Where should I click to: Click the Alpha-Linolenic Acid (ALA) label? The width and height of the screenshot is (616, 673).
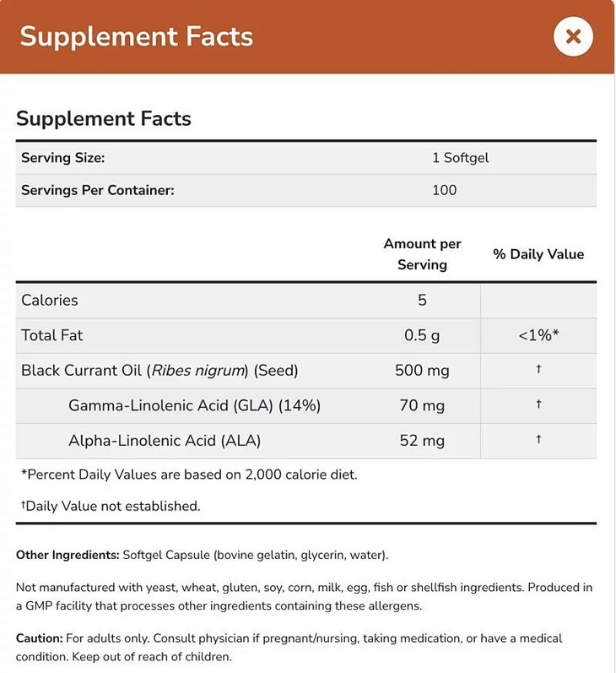click(165, 440)
